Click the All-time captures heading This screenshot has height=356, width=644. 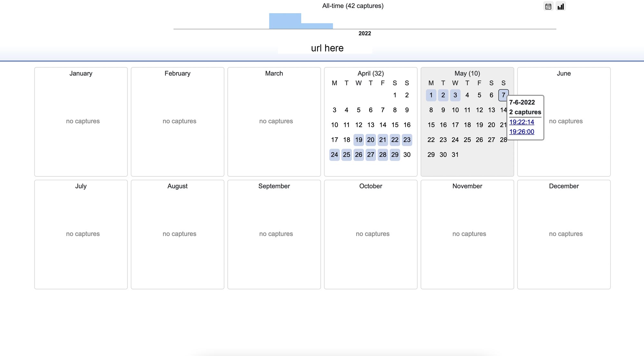353,5
